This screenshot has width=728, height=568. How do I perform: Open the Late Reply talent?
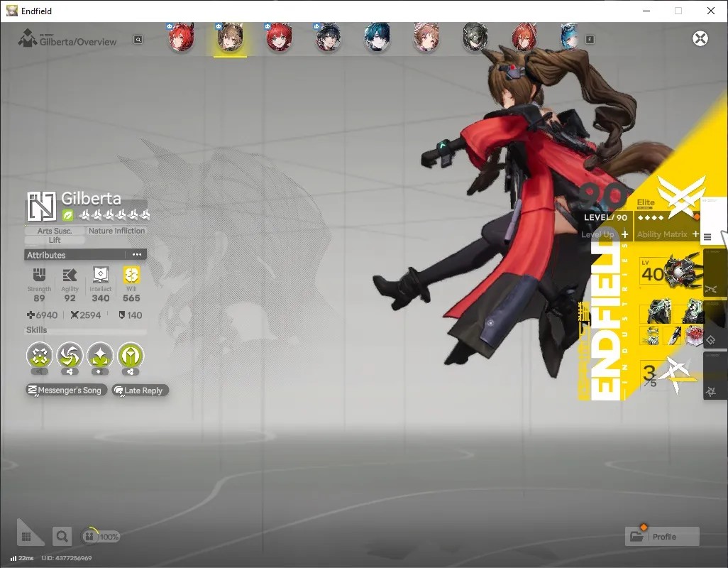tap(140, 390)
